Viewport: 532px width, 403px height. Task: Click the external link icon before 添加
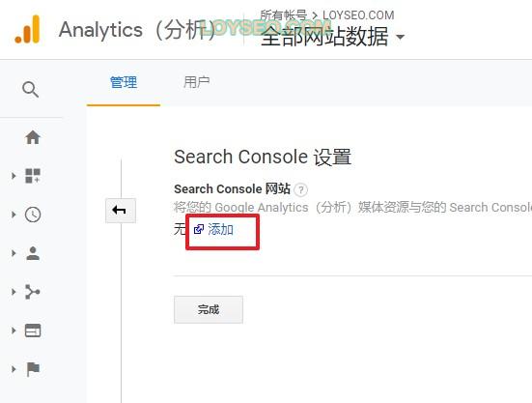[199, 229]
